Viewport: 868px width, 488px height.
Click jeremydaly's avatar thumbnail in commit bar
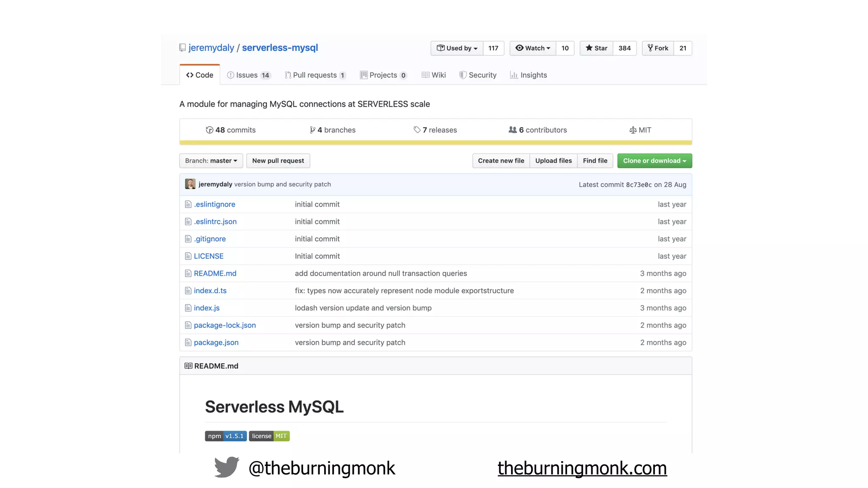click(x=190, y=184)
